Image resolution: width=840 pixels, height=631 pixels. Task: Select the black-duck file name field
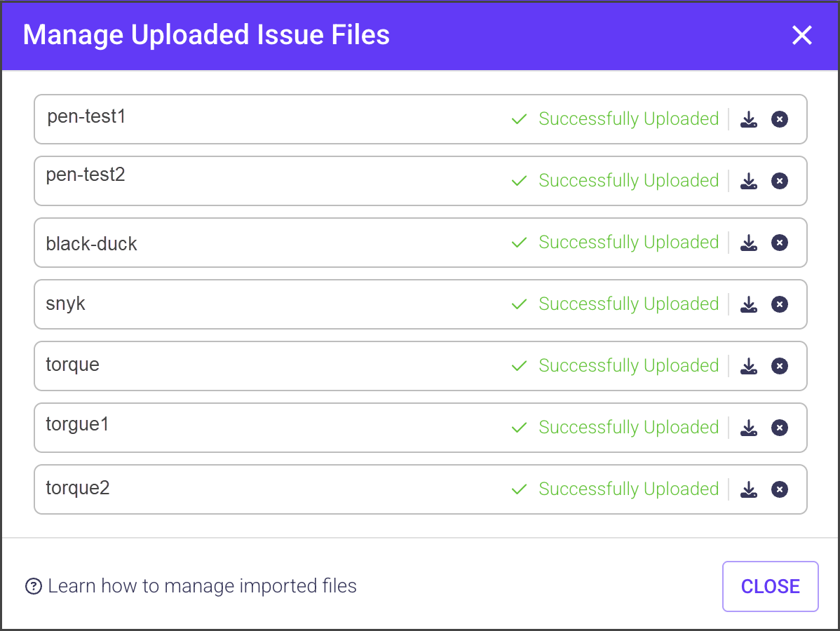[266, 243]
